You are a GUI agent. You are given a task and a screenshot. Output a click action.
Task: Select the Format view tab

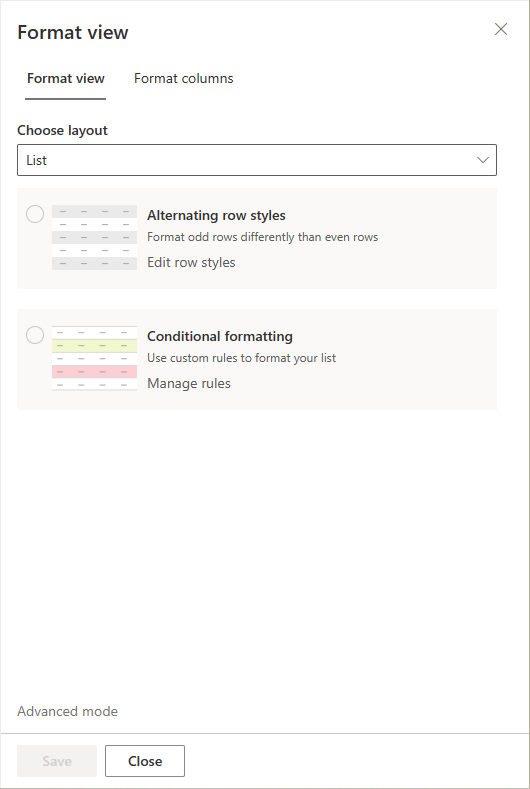tap(66, 78)
